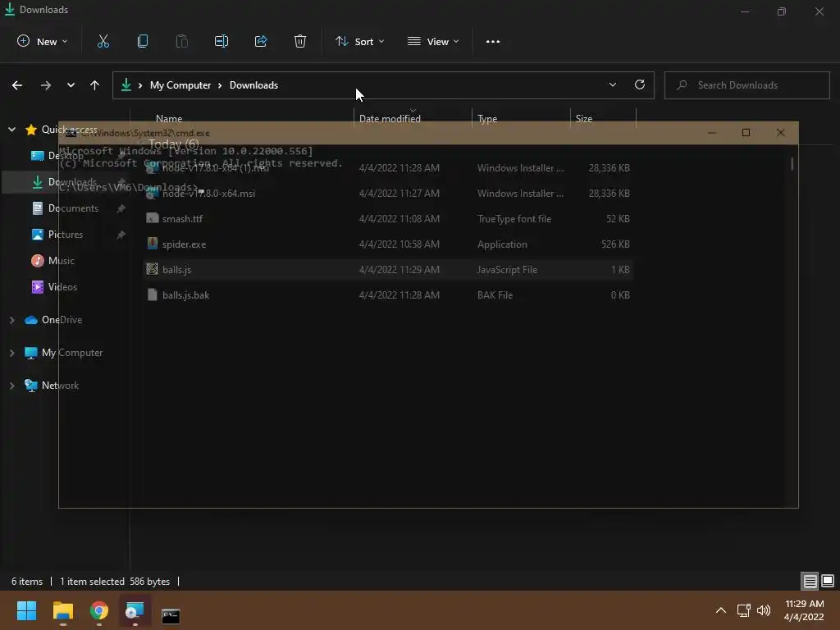
Task: Sort by Size column header
Action: click(x=584, y=118)
